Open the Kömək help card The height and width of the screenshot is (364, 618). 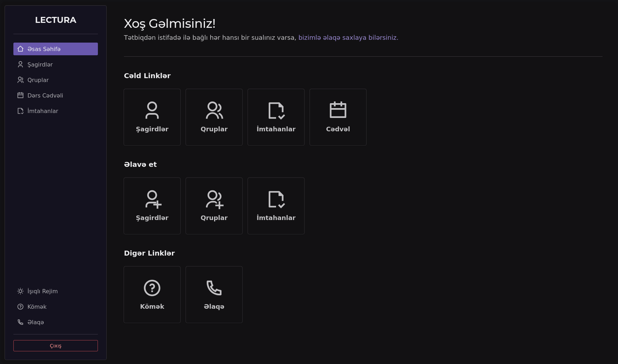(152, 295)
